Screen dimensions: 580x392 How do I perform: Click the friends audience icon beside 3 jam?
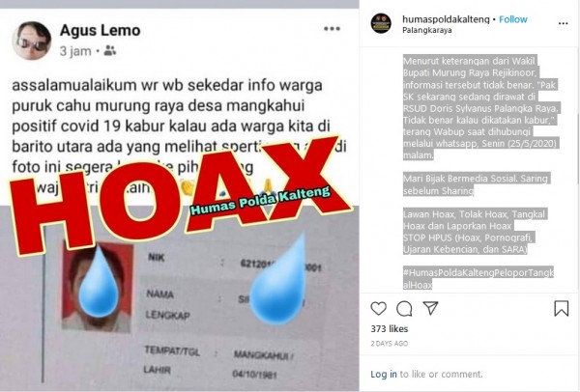[x=110, y=50]
